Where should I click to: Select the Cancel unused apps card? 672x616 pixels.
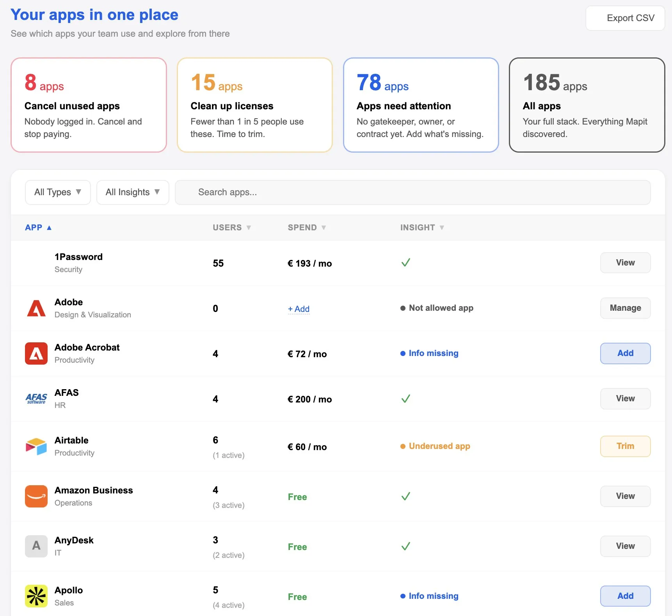(x=89, y=105)
